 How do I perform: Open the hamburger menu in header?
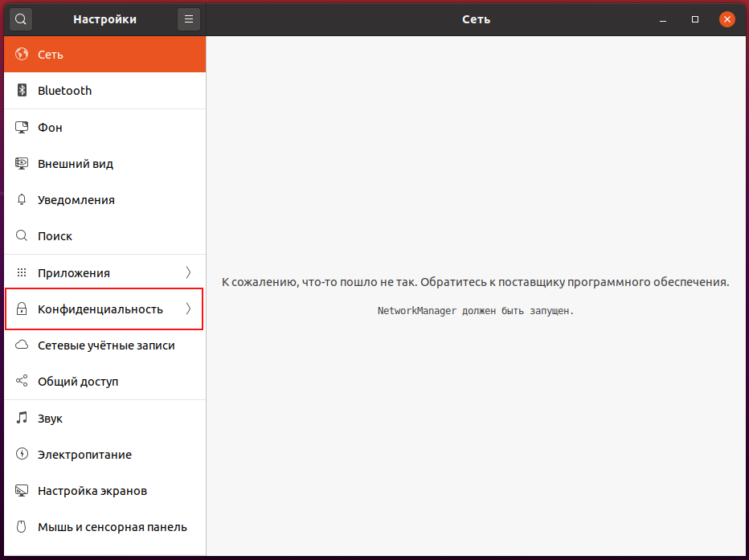[189, 19]
